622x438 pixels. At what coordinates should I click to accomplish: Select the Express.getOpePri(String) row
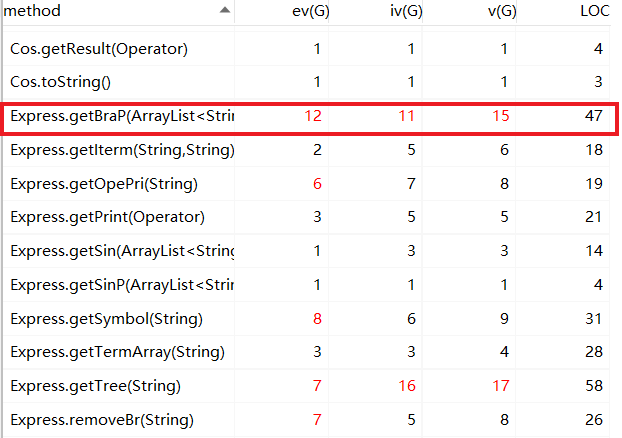click(x=103, y=184)
